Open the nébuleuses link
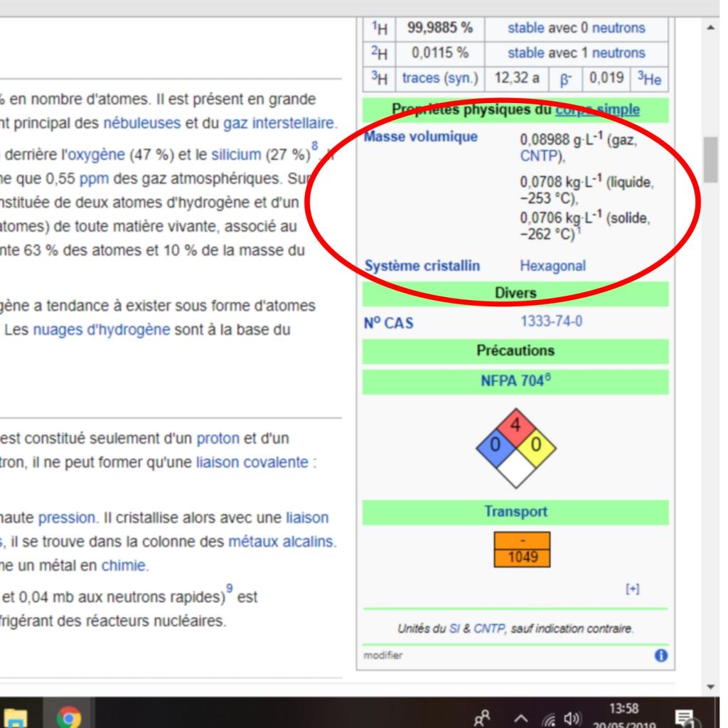Viewport: 728px width, 728px height. point(141,123)
